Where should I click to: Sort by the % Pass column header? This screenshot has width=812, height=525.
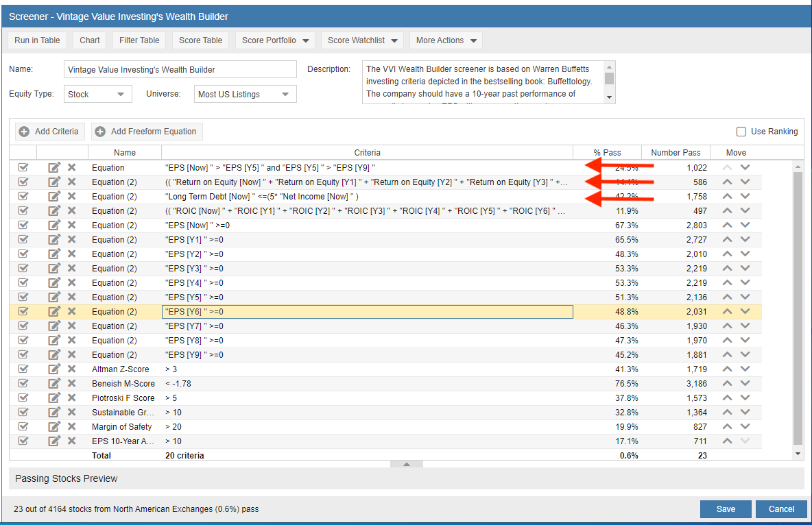[x=607, y=153]
